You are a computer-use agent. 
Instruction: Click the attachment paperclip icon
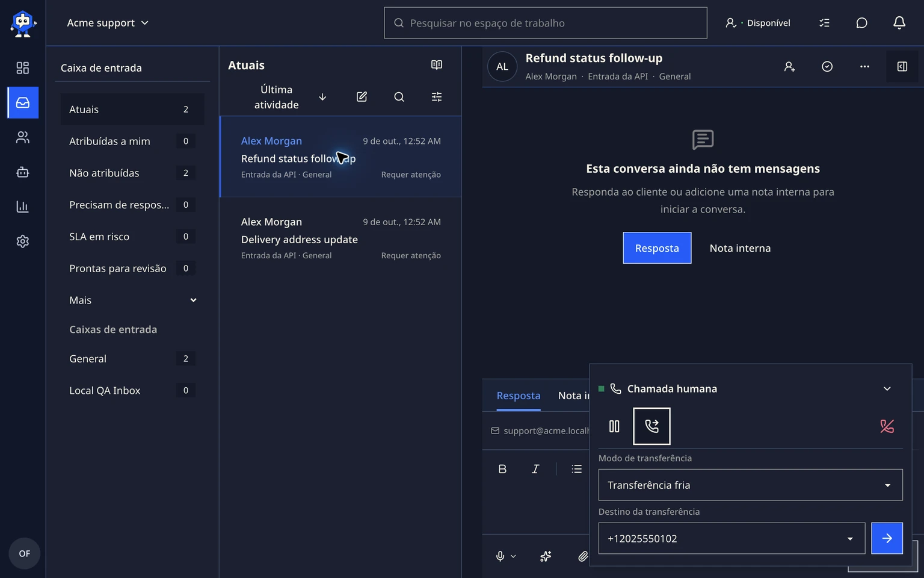click(582, 556)
